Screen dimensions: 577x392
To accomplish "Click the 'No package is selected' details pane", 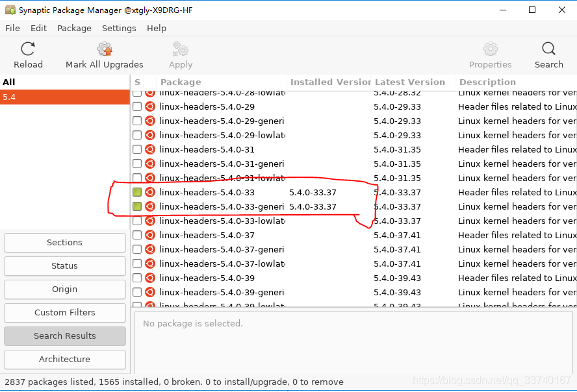I will click(353, 343).
